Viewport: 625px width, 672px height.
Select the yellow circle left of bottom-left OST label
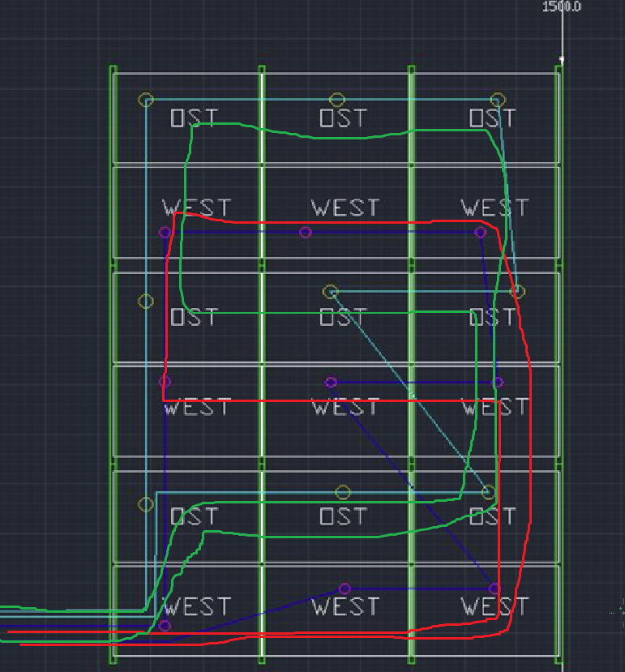(146, 504)
